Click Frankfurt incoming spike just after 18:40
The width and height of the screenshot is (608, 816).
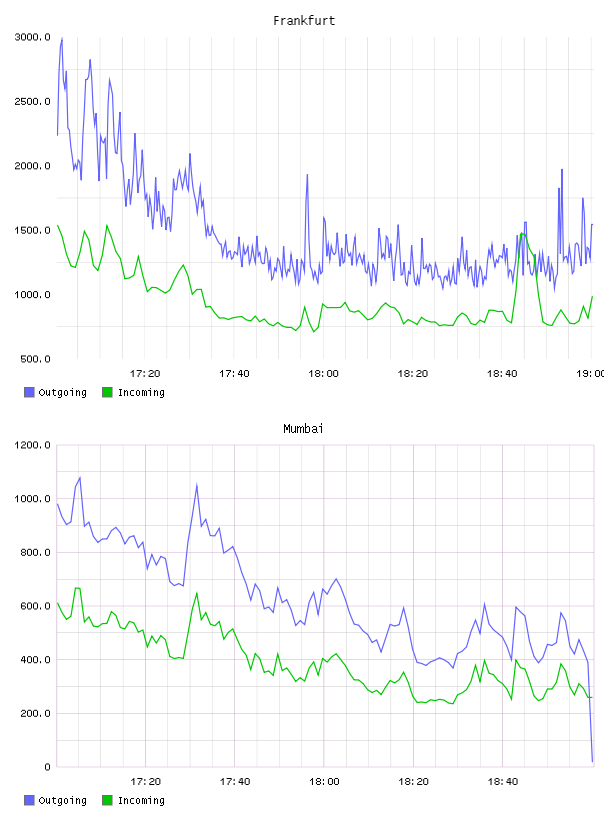click(x=522, y=234)
